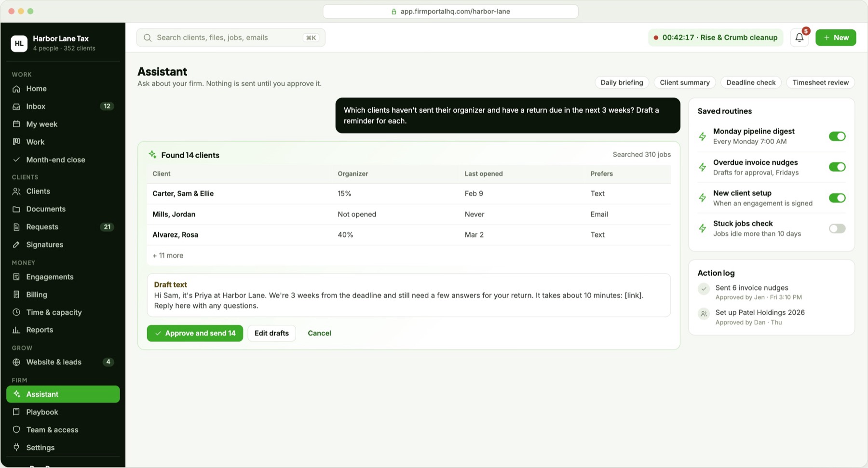
Task: Open the Month-end close menu item
Action: coord(63,160)
